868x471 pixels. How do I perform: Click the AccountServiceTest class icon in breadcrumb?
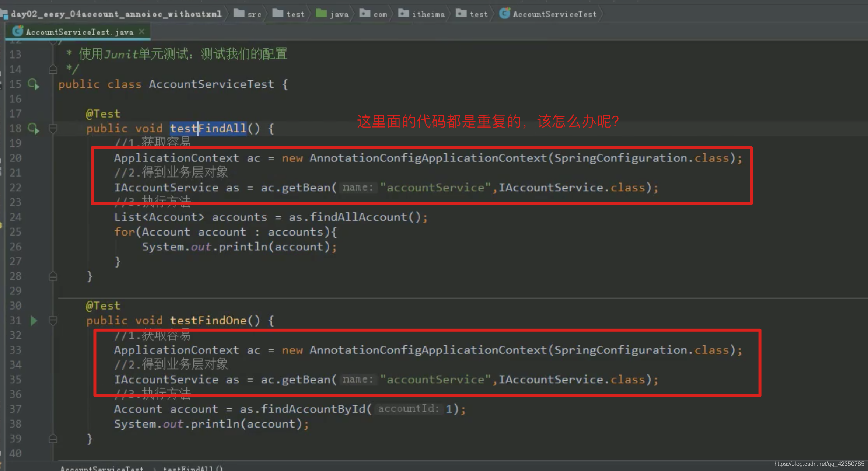coord(505,13)
